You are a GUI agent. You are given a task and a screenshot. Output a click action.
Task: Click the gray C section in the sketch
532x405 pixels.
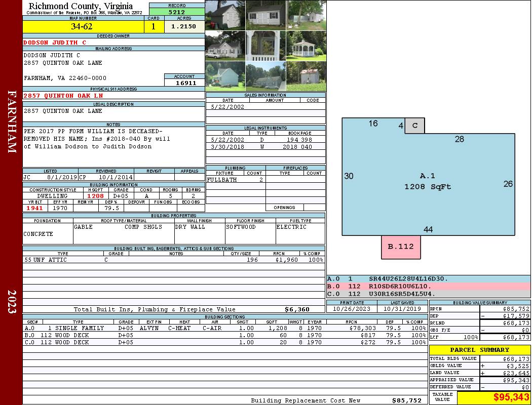tap(414, 126)
